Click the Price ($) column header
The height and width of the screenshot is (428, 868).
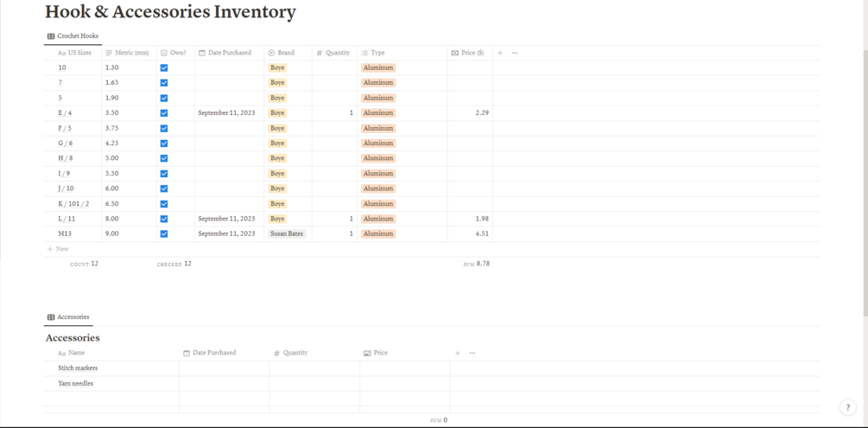pos(470,53)
